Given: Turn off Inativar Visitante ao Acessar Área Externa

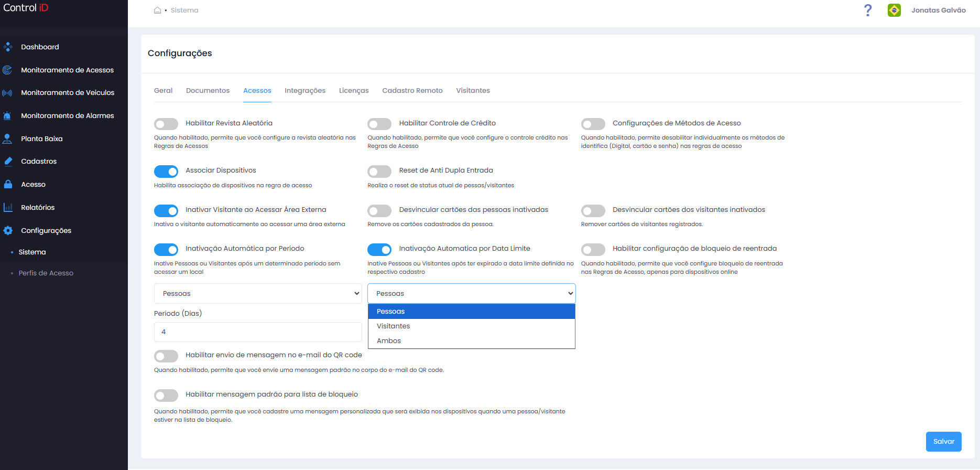Looking at the screenshot, I should coord(166,210).
